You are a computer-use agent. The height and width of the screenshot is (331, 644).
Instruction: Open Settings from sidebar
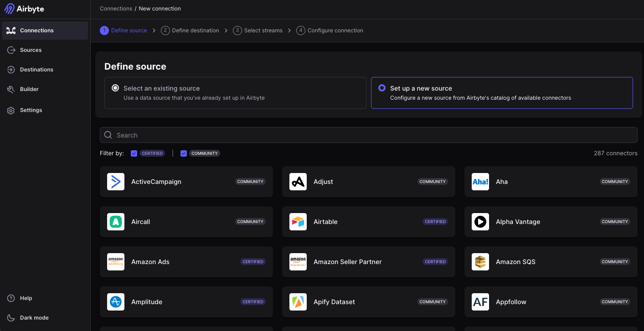45,110
